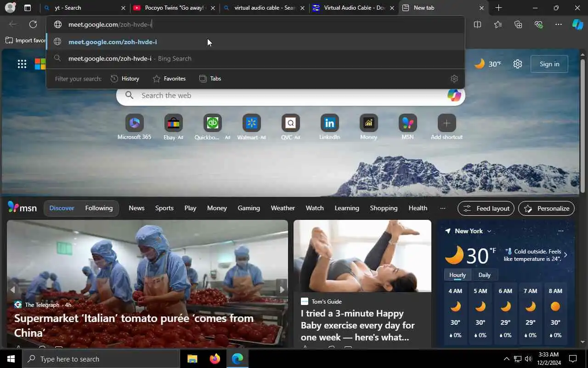Expand the New York location dropdown

point(489,231)
